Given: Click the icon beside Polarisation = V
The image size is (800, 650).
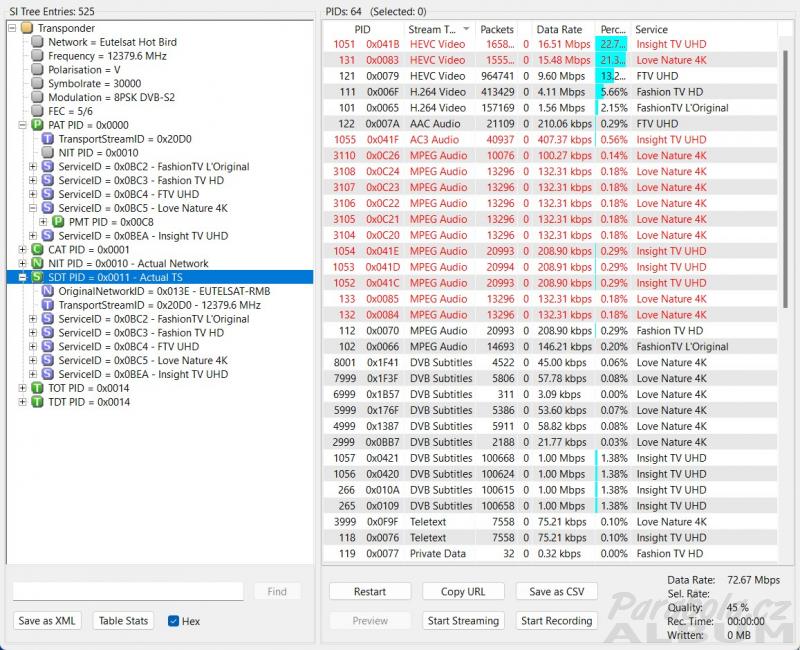Looking at the screenshot, I should click(37, 69).
